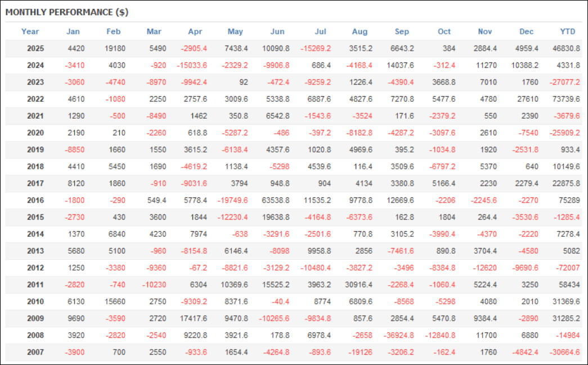The image size is (588, 365).
Task: Click the 2007 year row label
Action: (35, 352)
